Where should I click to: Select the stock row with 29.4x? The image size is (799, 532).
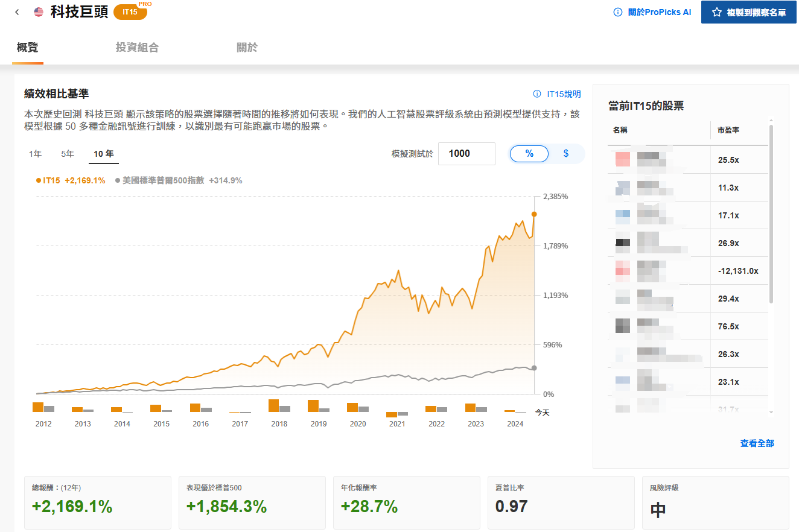(x=688, y=299)
